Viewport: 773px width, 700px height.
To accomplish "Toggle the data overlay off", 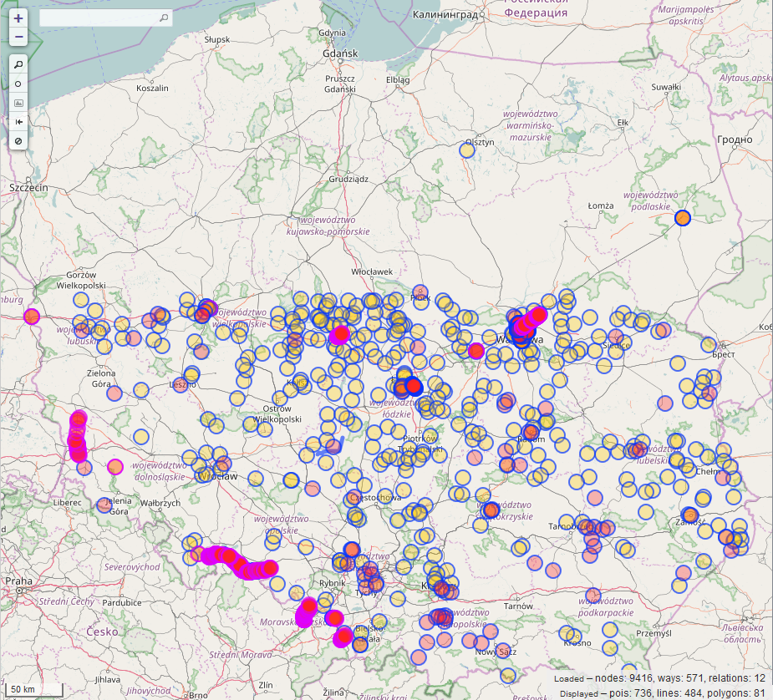I will (x=18, y=141).
